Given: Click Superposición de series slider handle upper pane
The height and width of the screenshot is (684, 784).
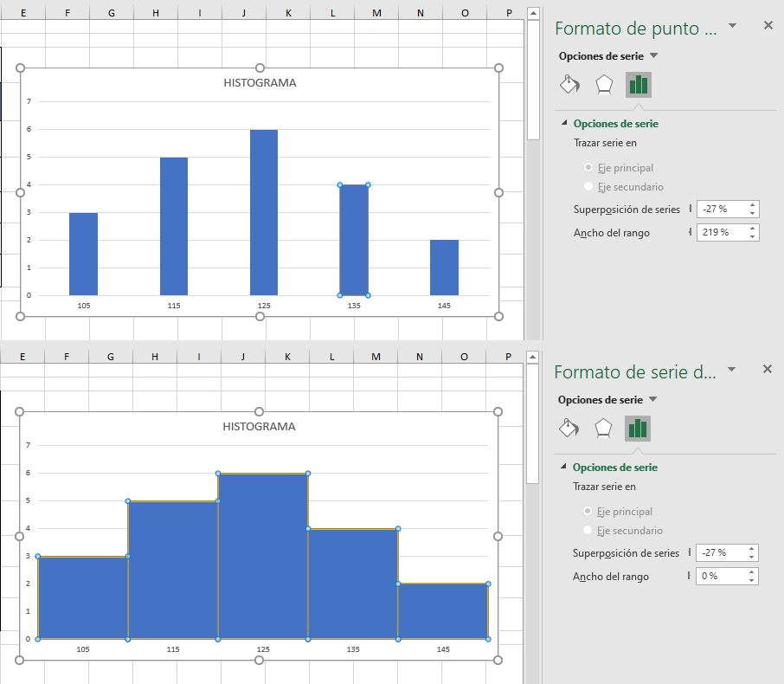Looking at the screenshot, I should point(691,208).
